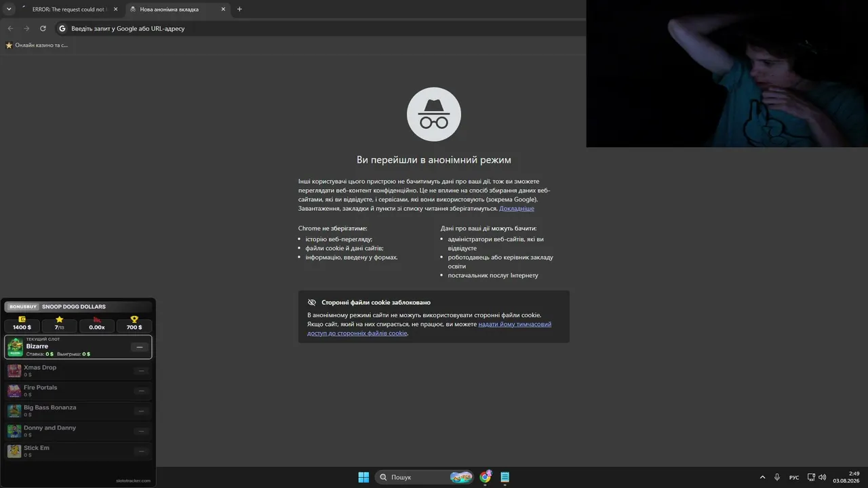868x488 pixels.
Task: Open the tab search dropdown arrow
Action: click(9, 9)
